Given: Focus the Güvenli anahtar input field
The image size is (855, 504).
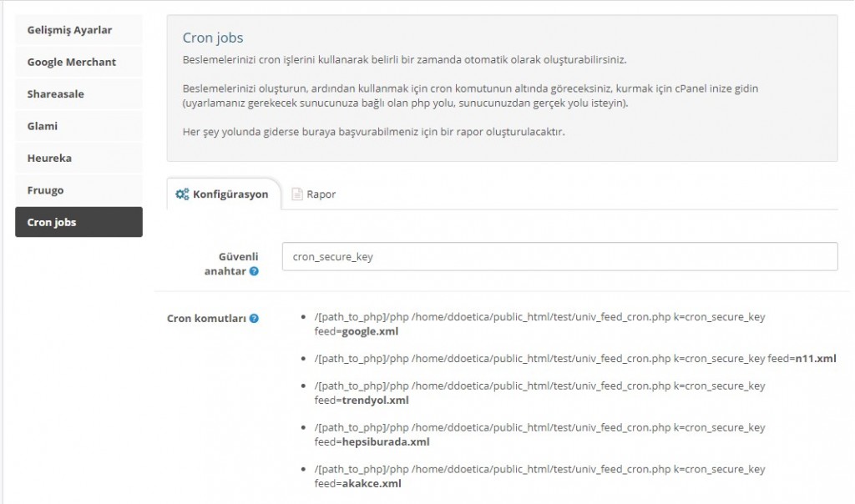Looking at the screenshot, I should coord(559,257).
